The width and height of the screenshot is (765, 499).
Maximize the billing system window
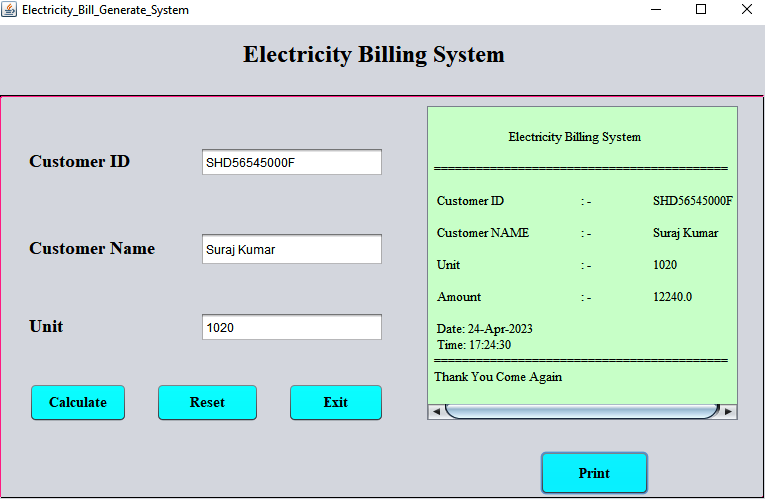click(701, 9)
